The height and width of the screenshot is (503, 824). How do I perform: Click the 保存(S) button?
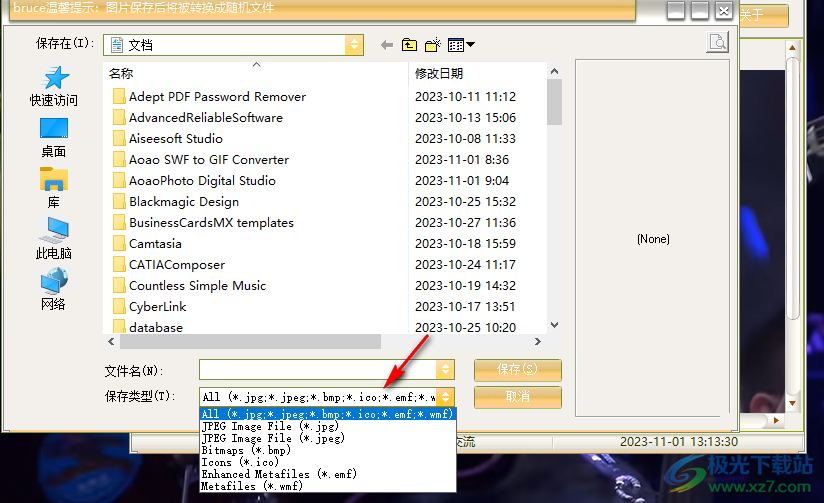518,370
